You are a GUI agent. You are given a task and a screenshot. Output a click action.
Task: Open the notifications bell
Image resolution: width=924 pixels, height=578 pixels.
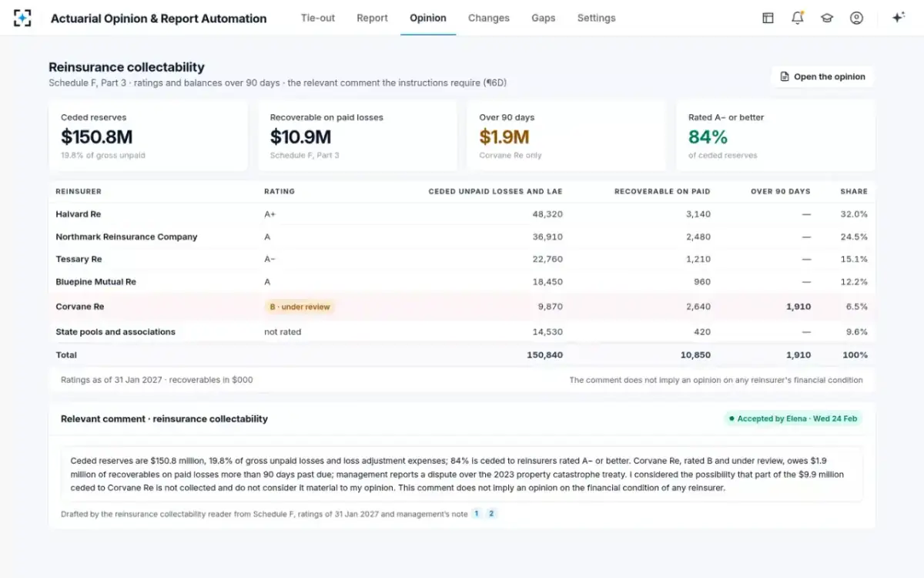tap(798, 18)
